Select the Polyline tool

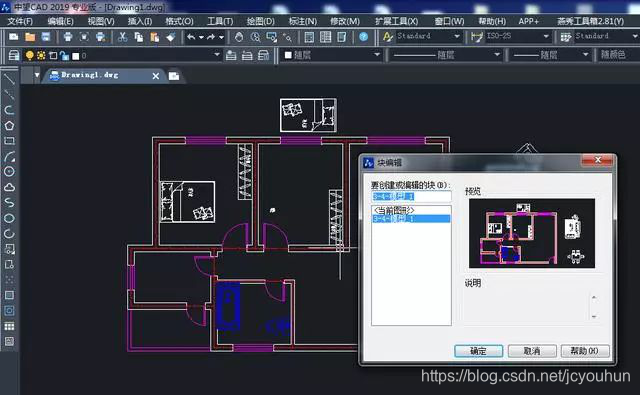pyautogui.click(x=9, y=110)
